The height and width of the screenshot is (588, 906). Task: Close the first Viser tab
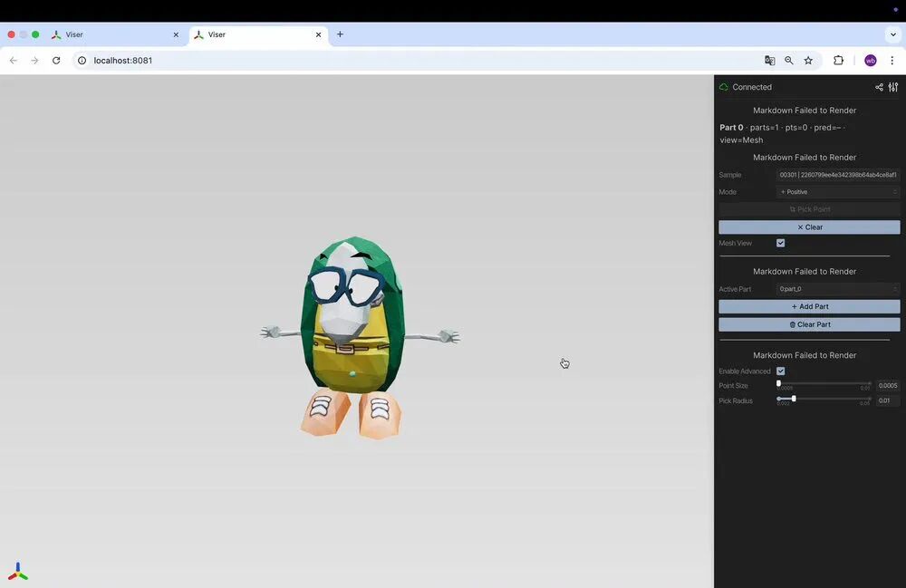coord(176,34)
